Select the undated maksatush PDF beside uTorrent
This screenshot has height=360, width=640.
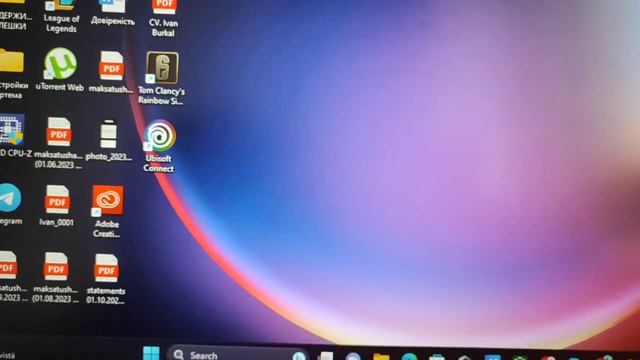pos(111,72)
